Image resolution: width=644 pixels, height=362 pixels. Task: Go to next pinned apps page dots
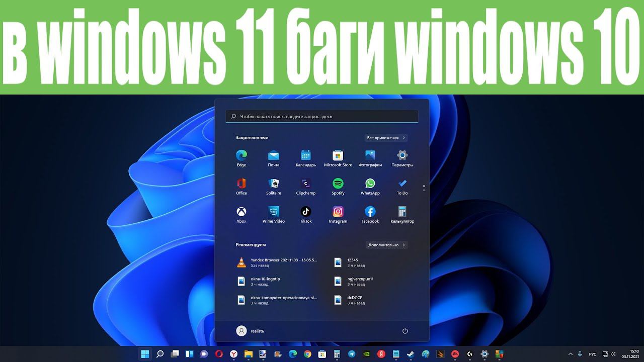click(424, 188)
